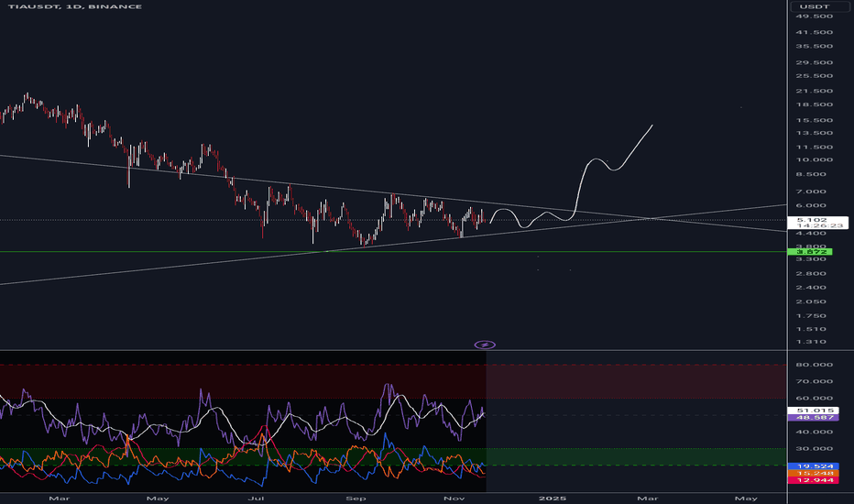Viewport: 854px width, 504px height.
Task: Select the red 12.944 indicator value tag
Action: [813, 480]
